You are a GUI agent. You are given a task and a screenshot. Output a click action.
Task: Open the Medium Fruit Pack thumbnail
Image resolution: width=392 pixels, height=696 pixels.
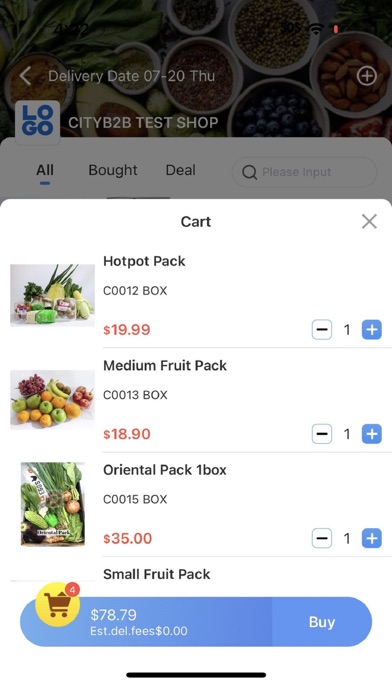52,399
